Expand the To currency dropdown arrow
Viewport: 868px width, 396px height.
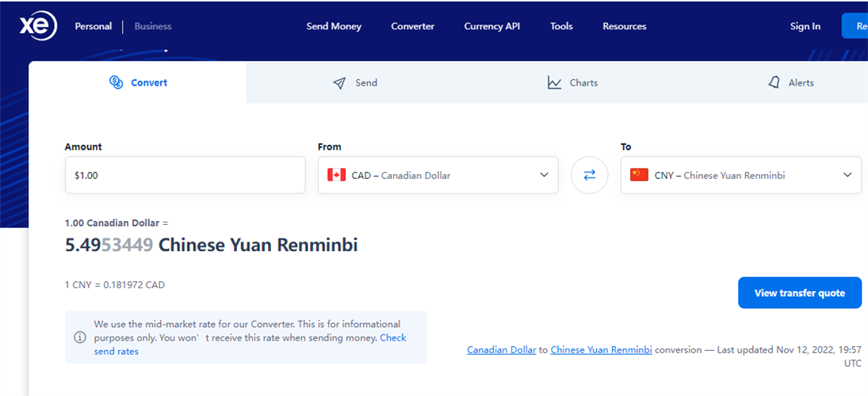[x=847, y=175]
